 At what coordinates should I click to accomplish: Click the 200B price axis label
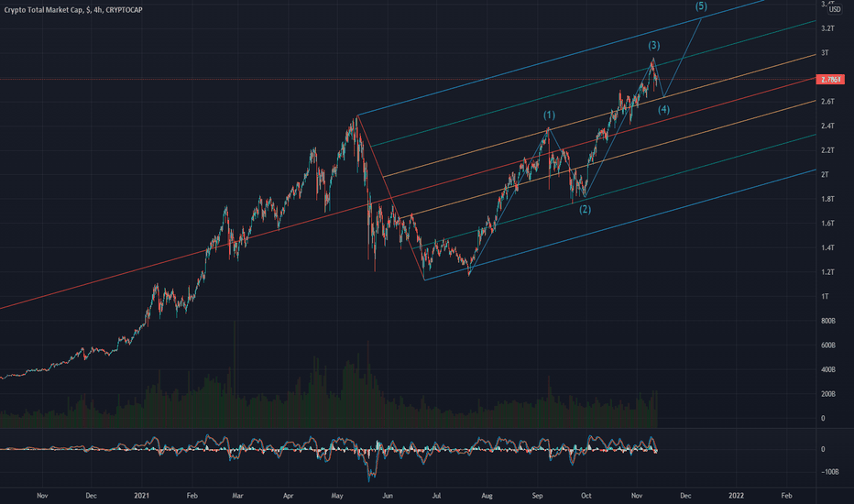(827, 394)
